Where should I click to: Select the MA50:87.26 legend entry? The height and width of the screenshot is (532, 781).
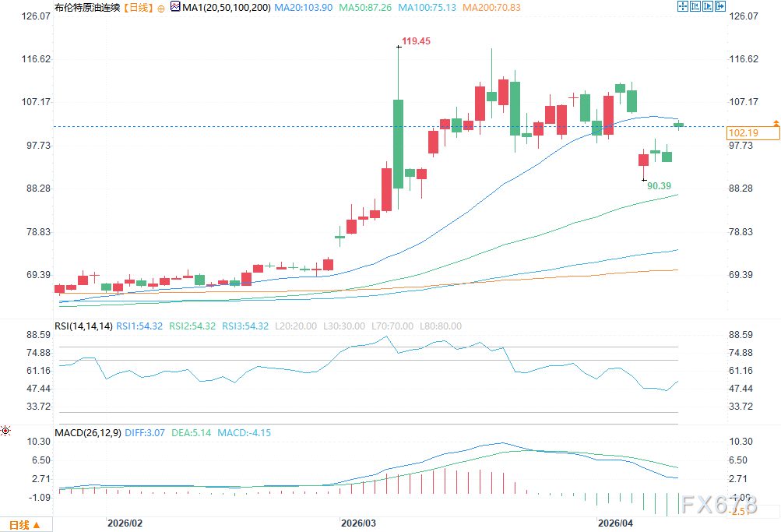pos(365,8)
